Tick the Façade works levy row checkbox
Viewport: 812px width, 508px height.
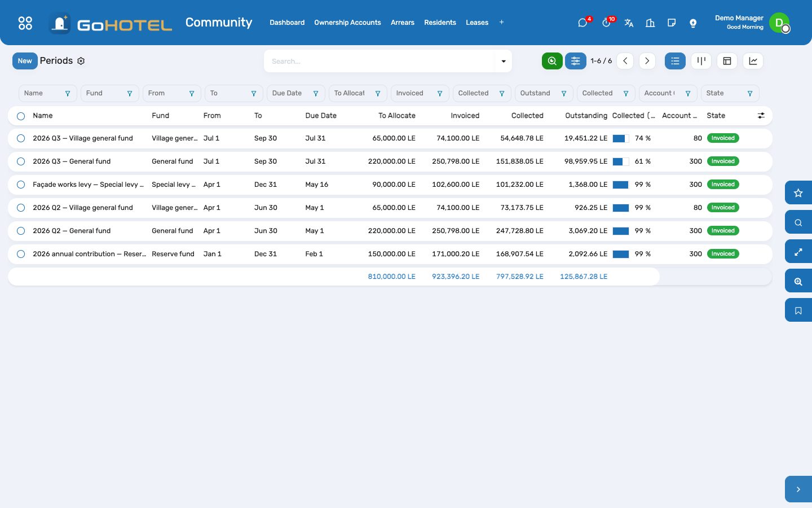click(x=21, y=185)
